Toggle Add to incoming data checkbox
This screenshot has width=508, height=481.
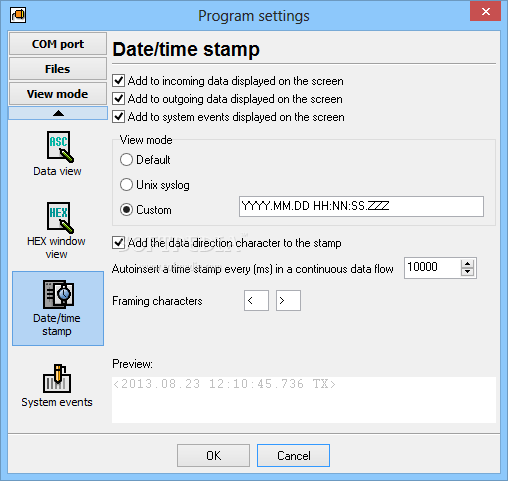tap(119, 81)
